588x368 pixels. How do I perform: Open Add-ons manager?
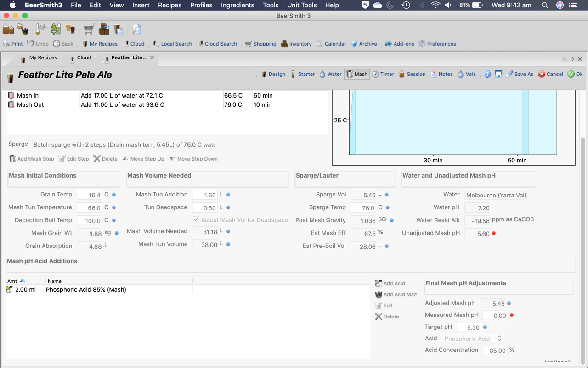399,44
